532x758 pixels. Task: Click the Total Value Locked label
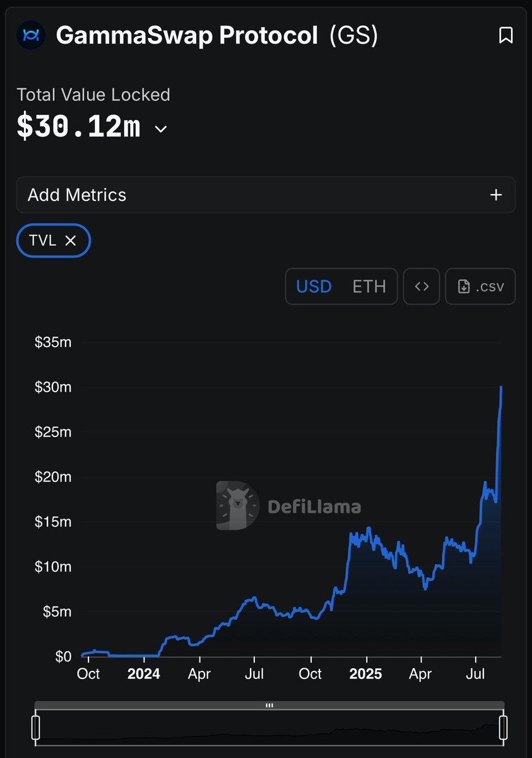[x=93, y=95]
